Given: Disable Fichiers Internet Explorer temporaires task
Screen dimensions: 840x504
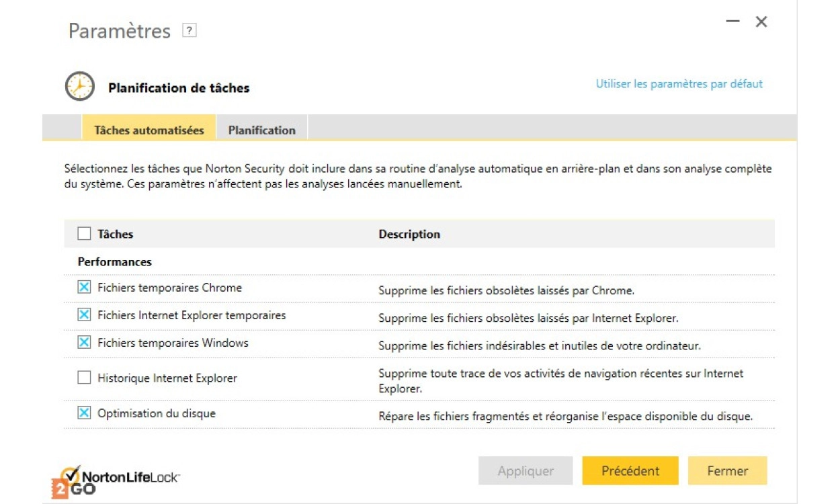Looking at the screenshot, I should tap(84, 315).
